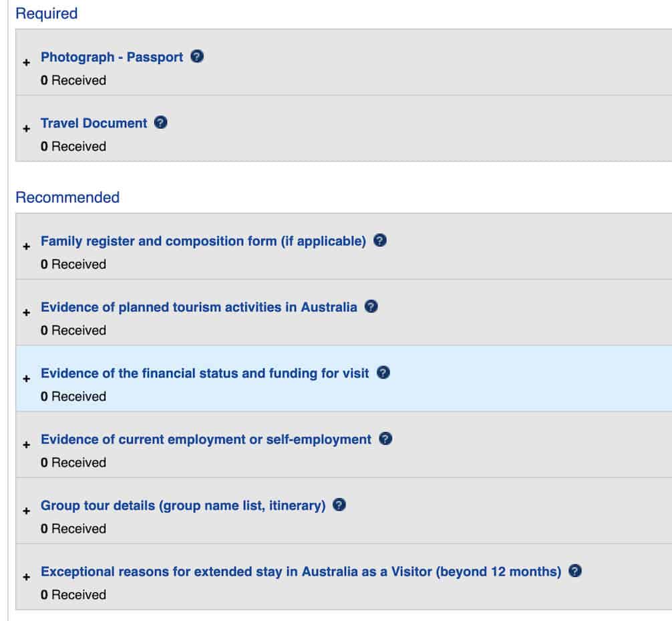Expand Group tour details plus sign
This screenshot has width=672, height=621.
(27, 511)
